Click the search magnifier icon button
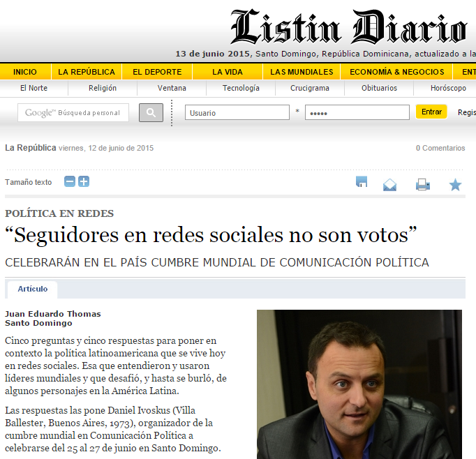Screen dimensions: 476x459 (x=151, y=112)
